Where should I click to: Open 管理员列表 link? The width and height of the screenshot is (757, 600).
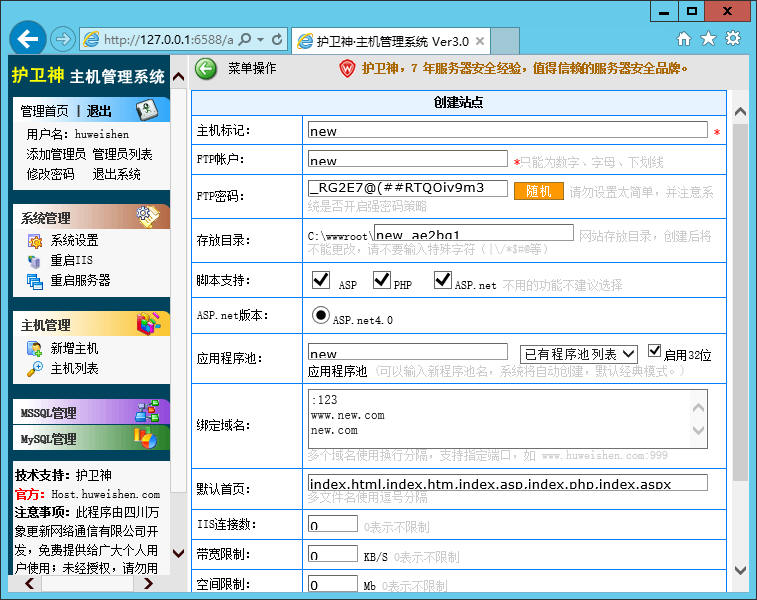click(x=123, y=154)
